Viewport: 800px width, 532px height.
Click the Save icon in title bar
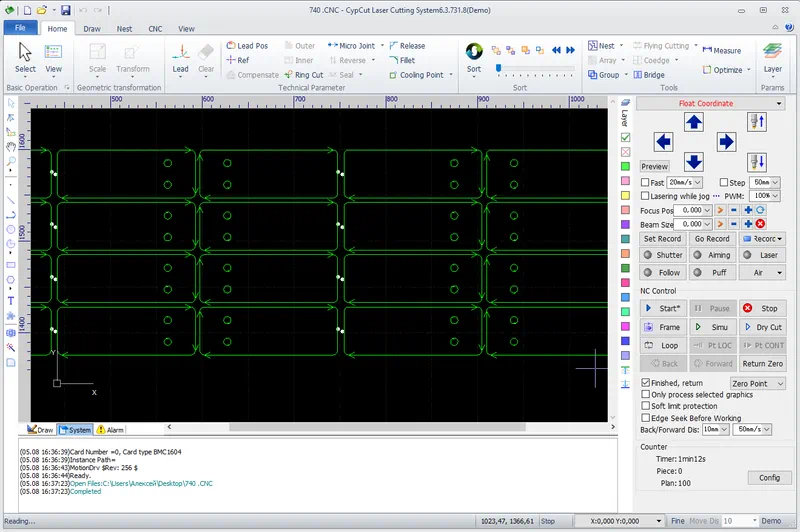[65, 9]
